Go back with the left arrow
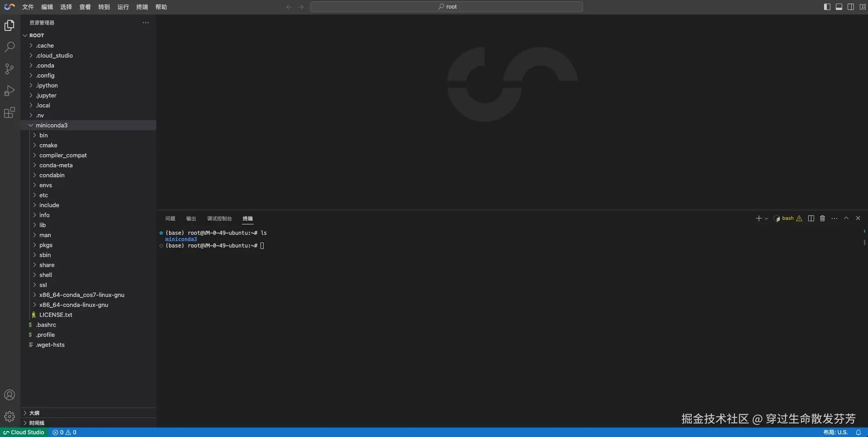The width and height of the screenshot is (868, 437). click(x=289, y=7)
